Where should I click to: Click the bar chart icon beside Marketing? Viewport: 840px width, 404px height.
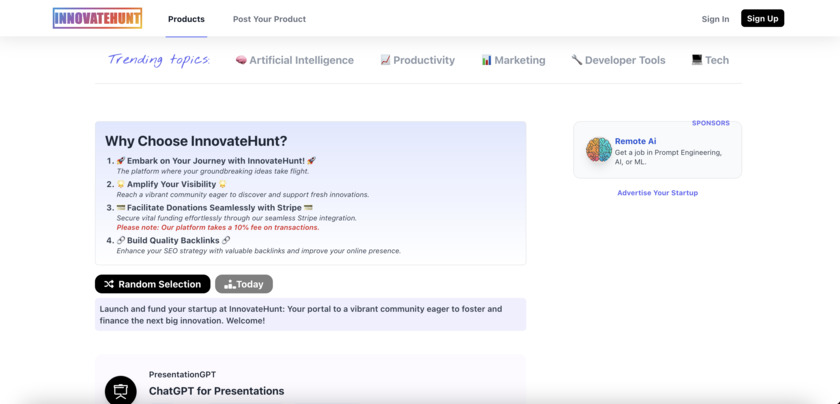tap(486, 60)
